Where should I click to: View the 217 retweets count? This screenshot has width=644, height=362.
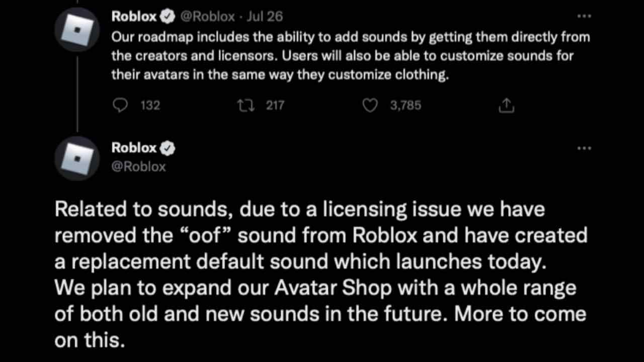pos(275,105)
